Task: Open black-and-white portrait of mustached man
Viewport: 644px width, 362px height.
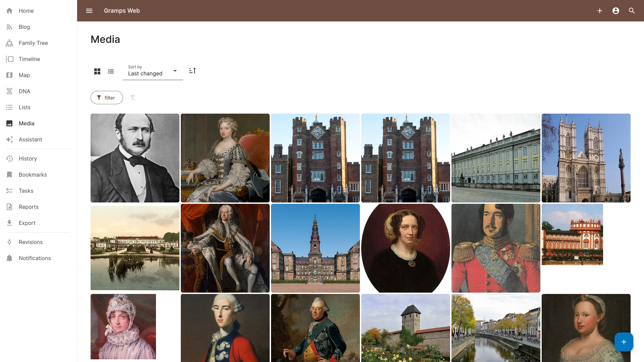Action: coord(135,158)
